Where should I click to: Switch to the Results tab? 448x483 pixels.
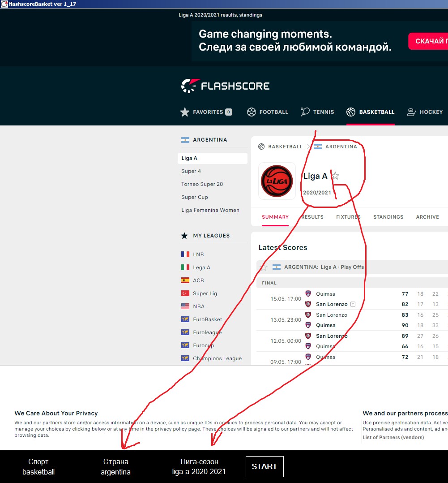pyautogui.click(x=312, y=217)
